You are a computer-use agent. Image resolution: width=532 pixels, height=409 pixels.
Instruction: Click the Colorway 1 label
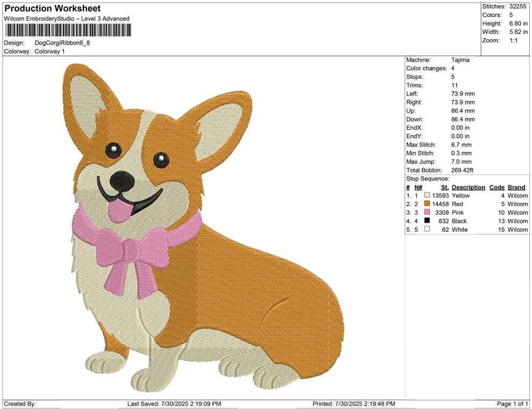(x=50, y=51)
